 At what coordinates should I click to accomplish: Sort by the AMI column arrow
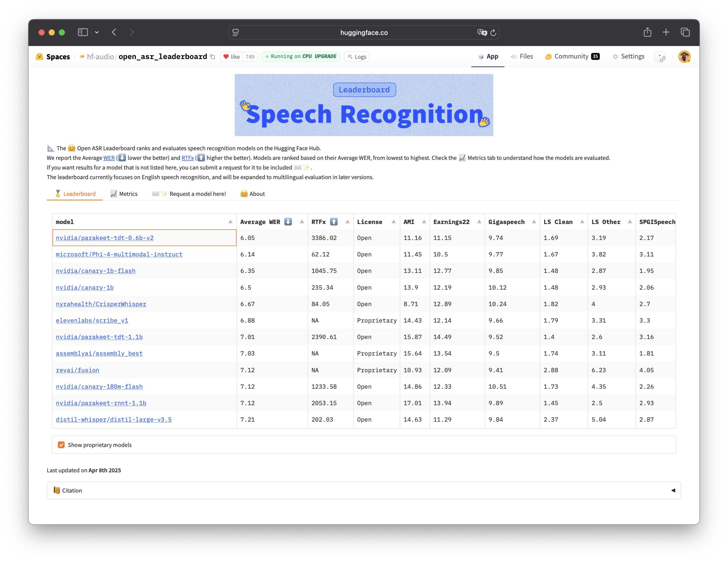click(x=424, y=222)
